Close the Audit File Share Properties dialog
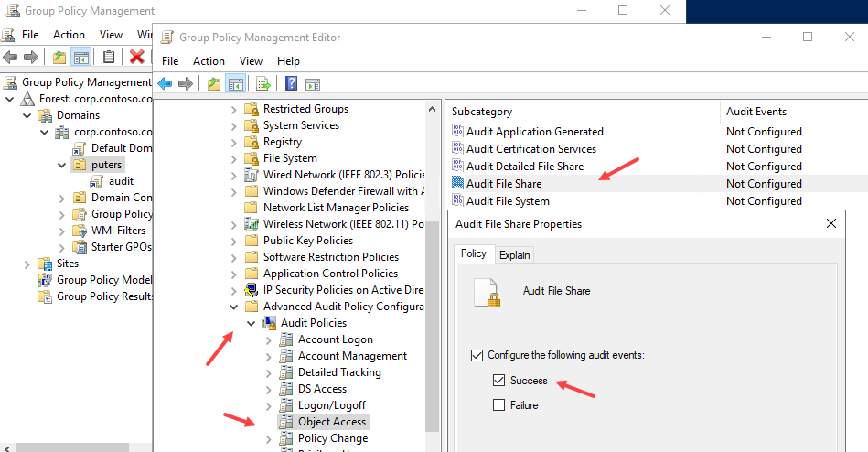Viewport: 868px width, 452px height. (x=830, y=223)
